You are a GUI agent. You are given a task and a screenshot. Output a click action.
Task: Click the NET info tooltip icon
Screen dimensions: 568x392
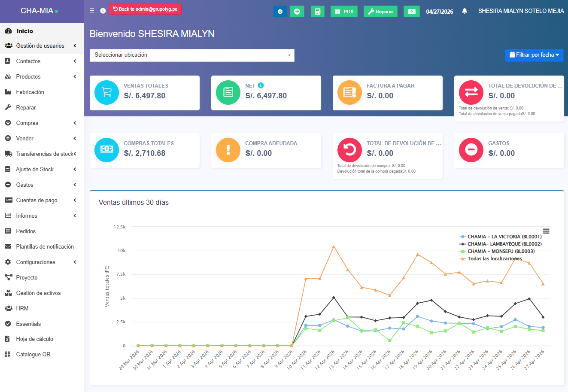pyautogui.click(x=261, y=85)
